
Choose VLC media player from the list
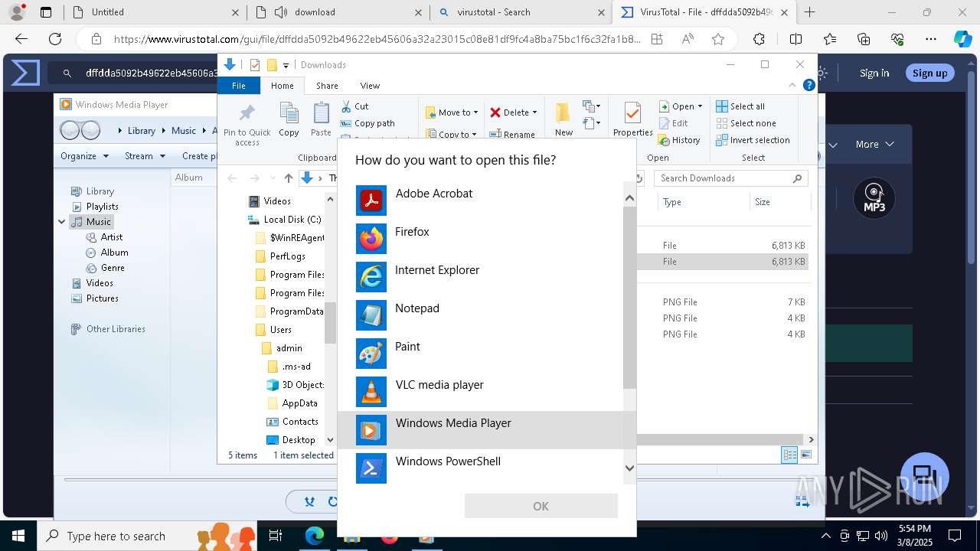(480, 392)
